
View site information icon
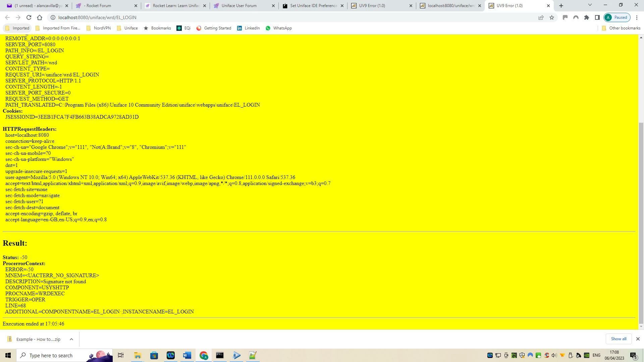(x=53, y=17)
